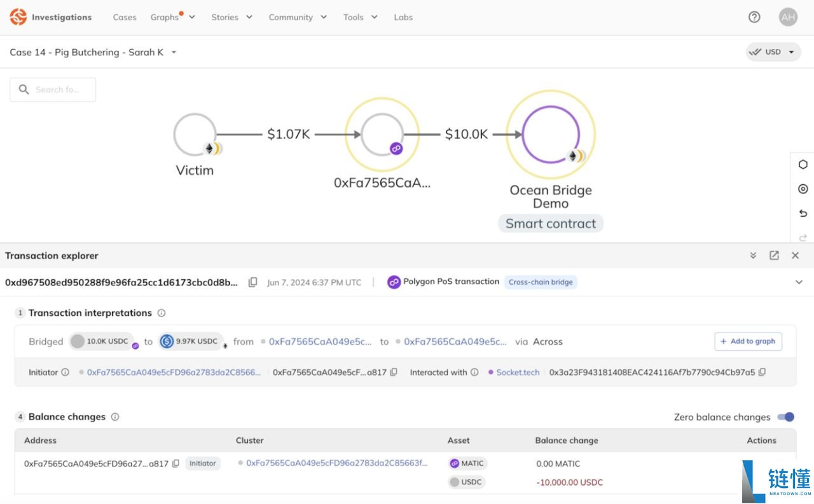Toggle Zero balance changes switch
This screenshot has width=814, height=504.
(785, 417)
